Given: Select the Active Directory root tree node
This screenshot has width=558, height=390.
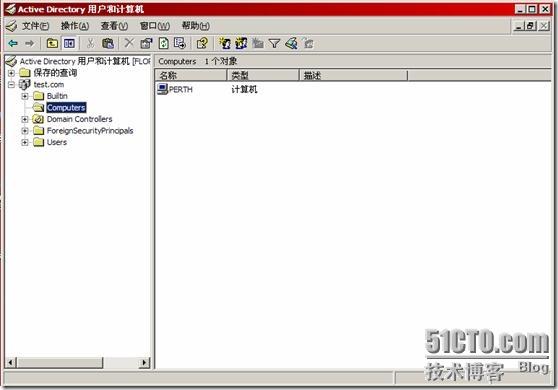Looking at the screenshot, I should tap(85, 61).
